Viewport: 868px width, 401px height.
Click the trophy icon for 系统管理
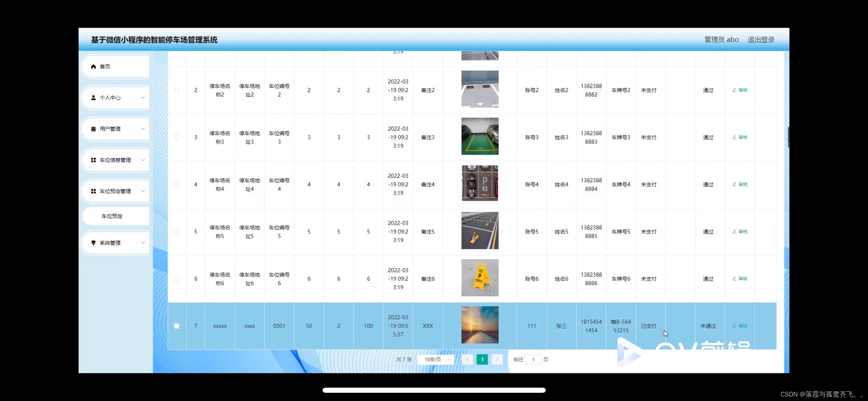[93, 243]
